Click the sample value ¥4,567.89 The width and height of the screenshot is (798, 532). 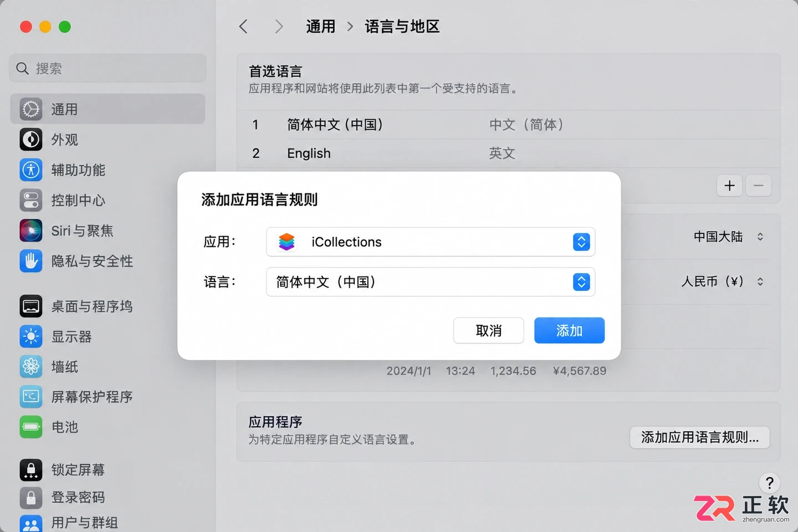pyautogui.click(x=580, y=371)
